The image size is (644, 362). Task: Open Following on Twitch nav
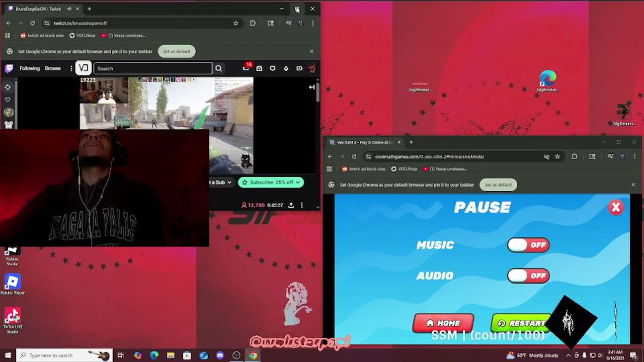click(x=29, y=68)
